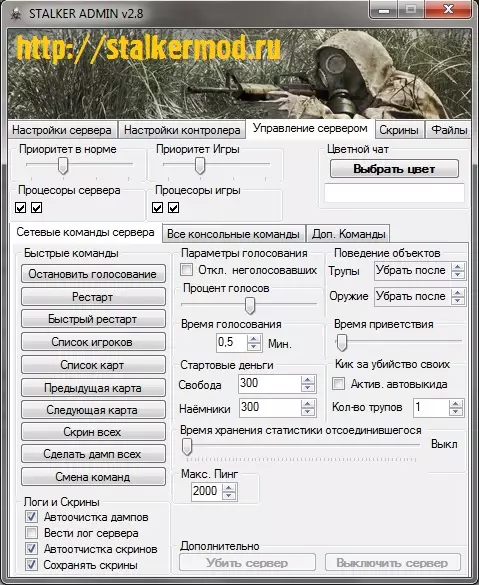The image size is (479, 585).
Task: Click the Смена команд button
Action: pyautogui.click(x=93, y=476)
